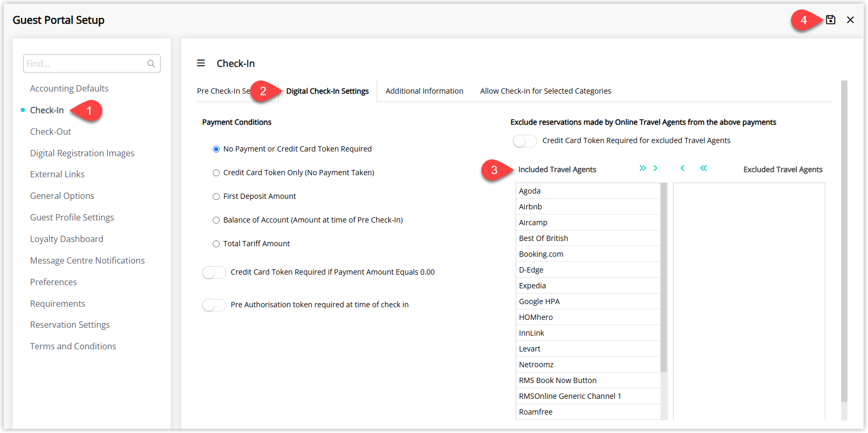Open Loyalty Dashboard section
Viewport: 868px width, 433px height.
point(67,239)
